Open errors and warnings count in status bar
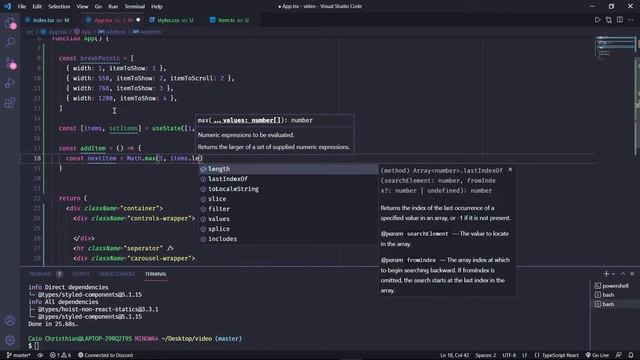The image size is (640, 360). [60, 355]
